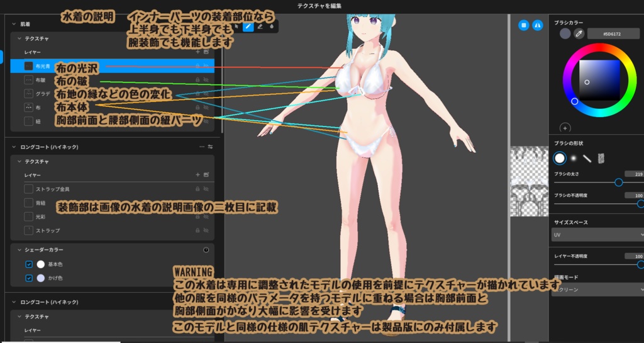Toggle visibility of 布 layer
Screen dimensions: 644x343
206,107
